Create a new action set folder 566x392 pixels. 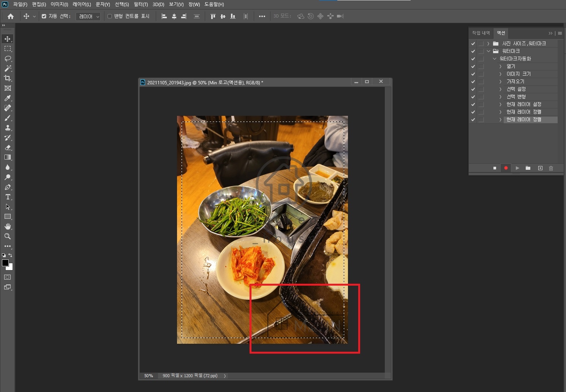coord(528,168)
